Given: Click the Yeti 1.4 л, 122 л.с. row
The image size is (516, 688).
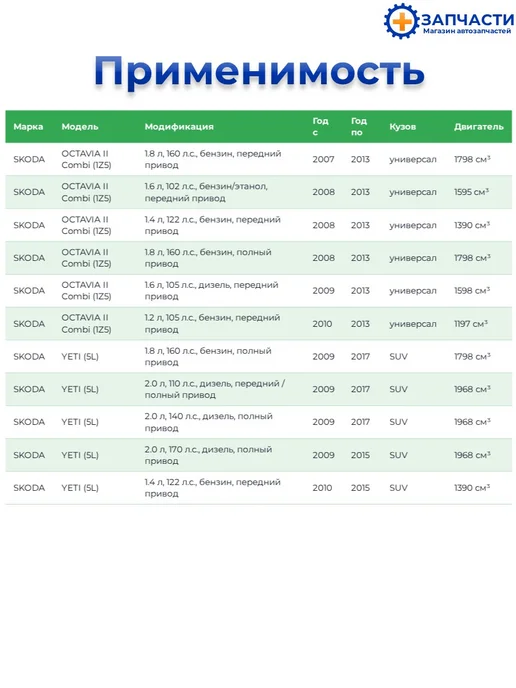Looking at the screenshot, I should pos(258,488).
